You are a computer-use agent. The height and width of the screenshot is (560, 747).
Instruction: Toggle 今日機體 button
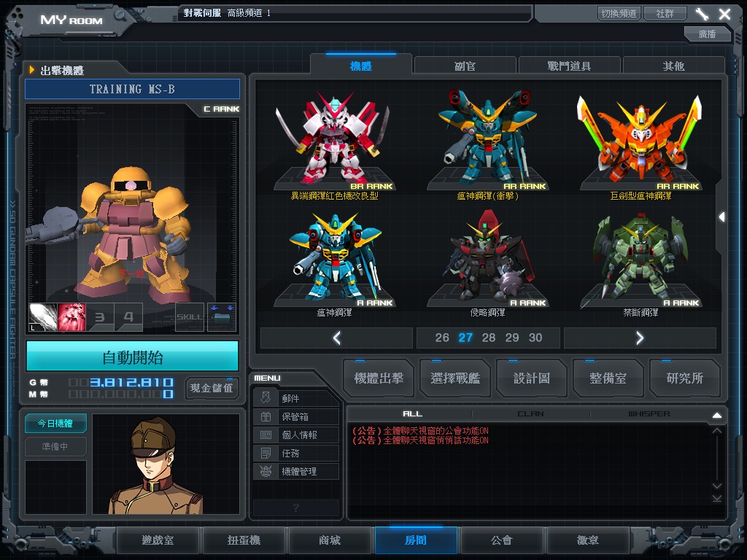coord(55,424)
